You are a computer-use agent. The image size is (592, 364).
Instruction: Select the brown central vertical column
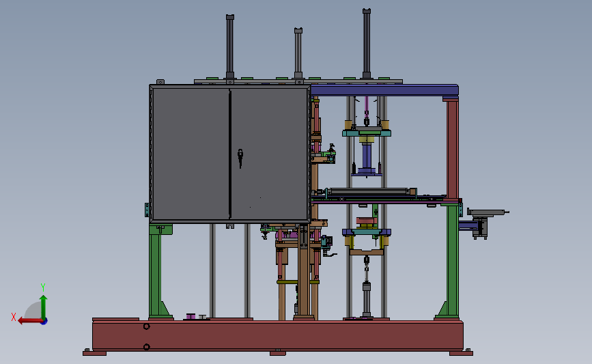(303, 270)
